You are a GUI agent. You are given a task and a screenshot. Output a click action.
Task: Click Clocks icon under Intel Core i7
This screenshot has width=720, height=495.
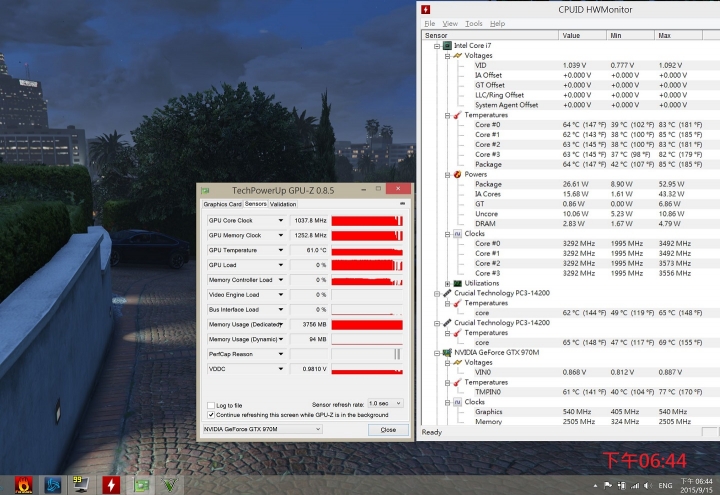457,234
